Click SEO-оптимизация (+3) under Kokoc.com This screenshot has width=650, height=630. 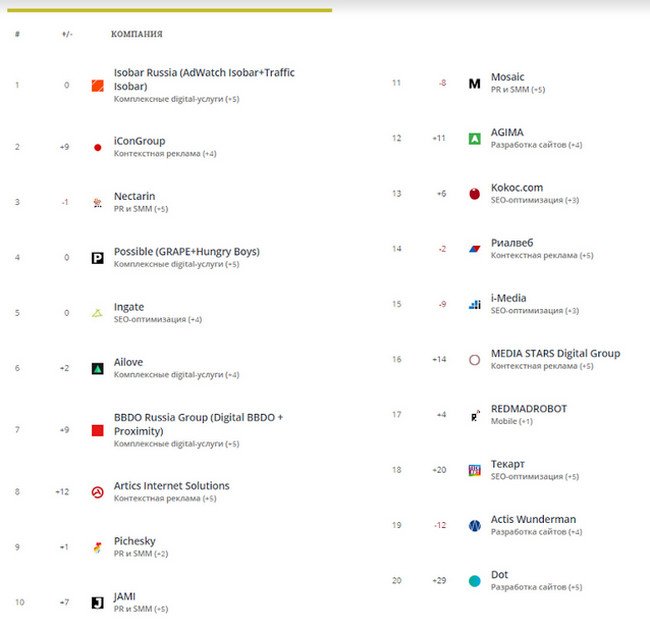coord(535,200)
